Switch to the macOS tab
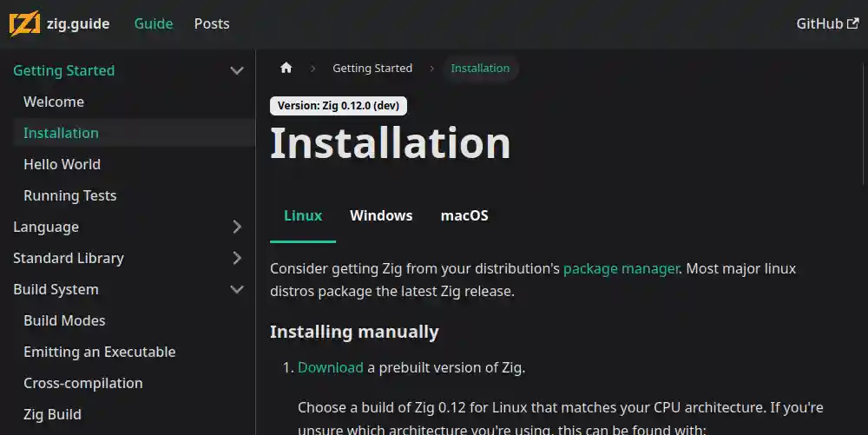The image size is (868, 435). click(x=464, y=216)
